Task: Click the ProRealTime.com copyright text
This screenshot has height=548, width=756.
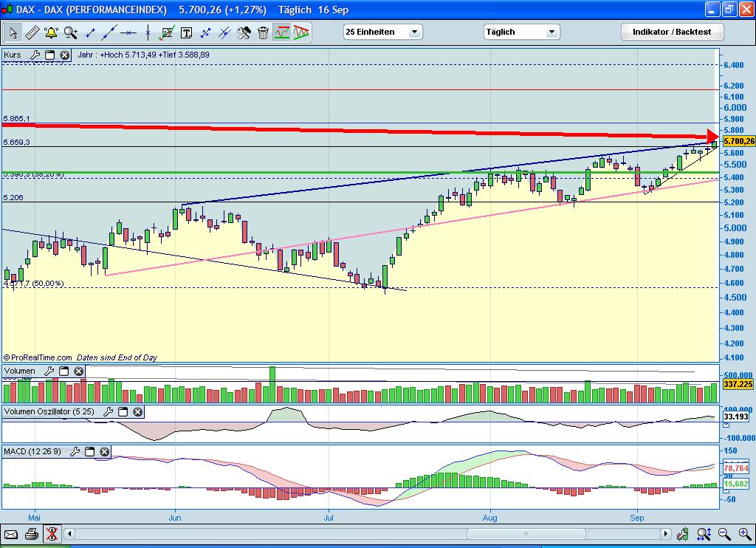Action: click(x=38, y=357)
